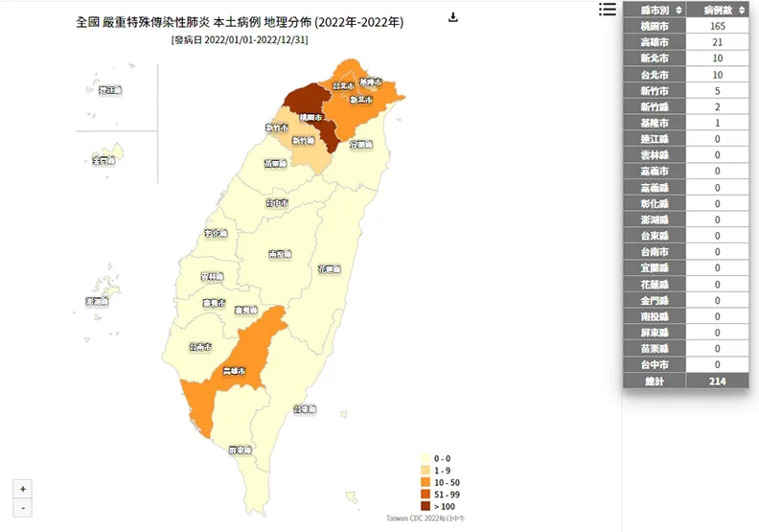
Task: Select the 1 - 9 legend swatch
Action: pos(425,471)
